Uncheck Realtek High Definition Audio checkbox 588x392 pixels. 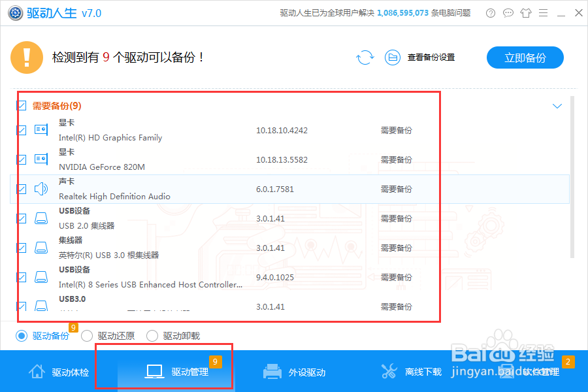tap(22, 189)
